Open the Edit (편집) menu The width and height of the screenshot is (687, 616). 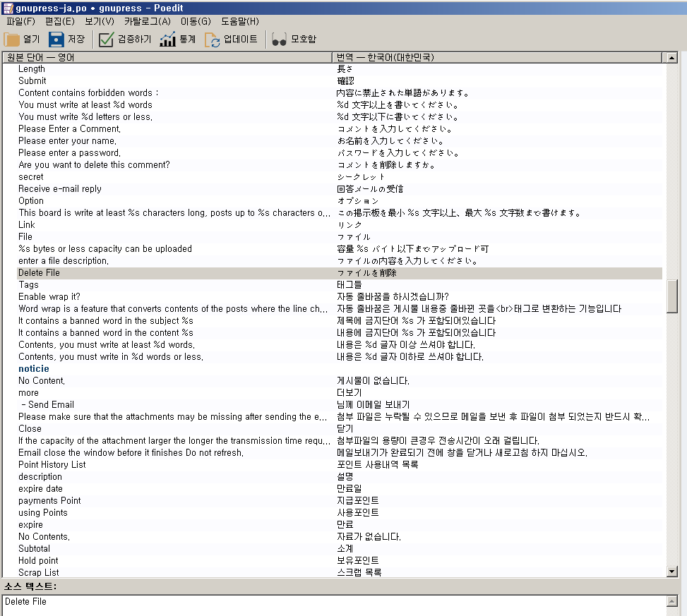59,22
